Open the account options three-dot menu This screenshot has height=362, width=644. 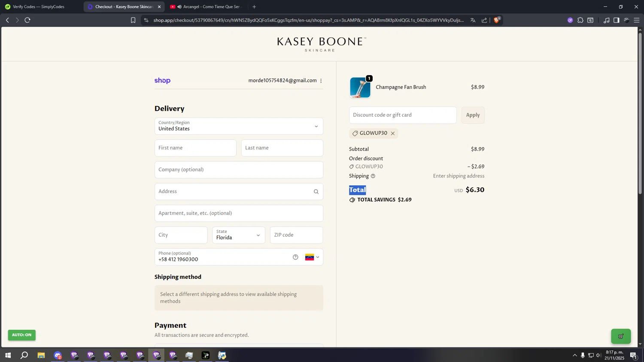click(x=321, y=81)
